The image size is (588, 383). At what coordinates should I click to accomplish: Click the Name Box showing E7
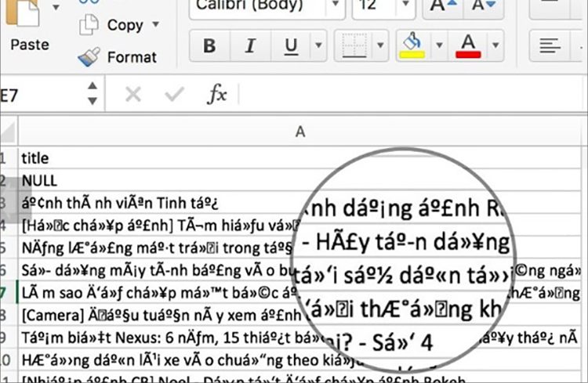42,96
